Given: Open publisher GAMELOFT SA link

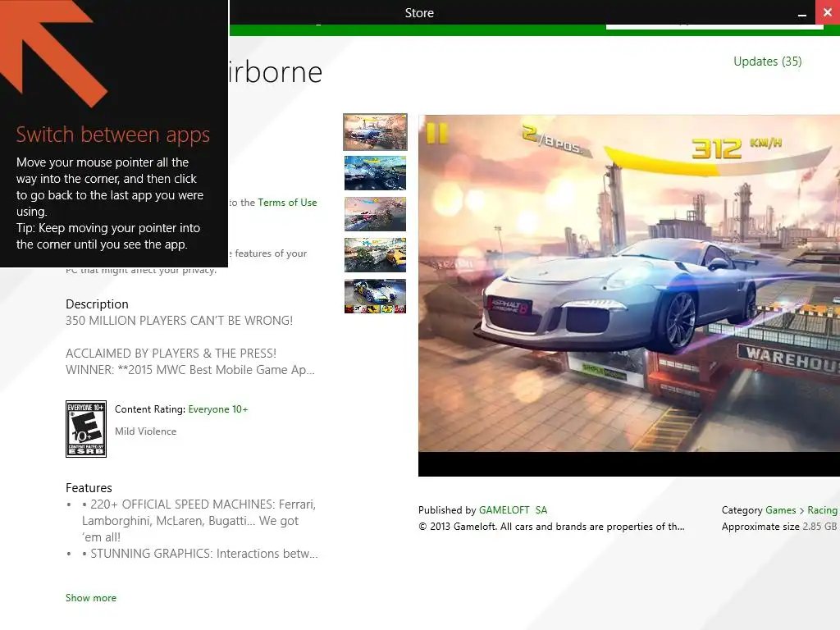Looking at the screenshot, I should [x=513, y=510].
